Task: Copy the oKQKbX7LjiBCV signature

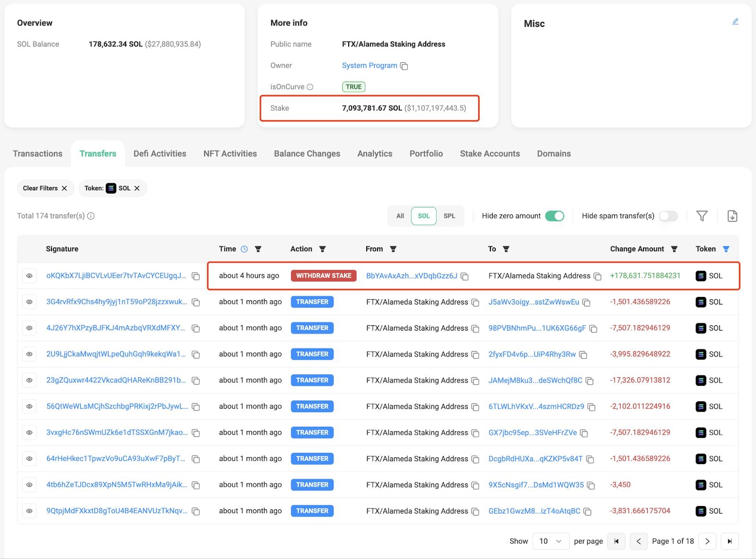Action: (196, 276)
